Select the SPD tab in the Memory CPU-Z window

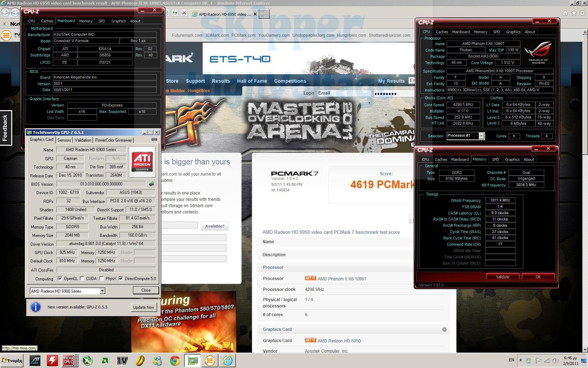pyautogui.click(x=495, y=159)
